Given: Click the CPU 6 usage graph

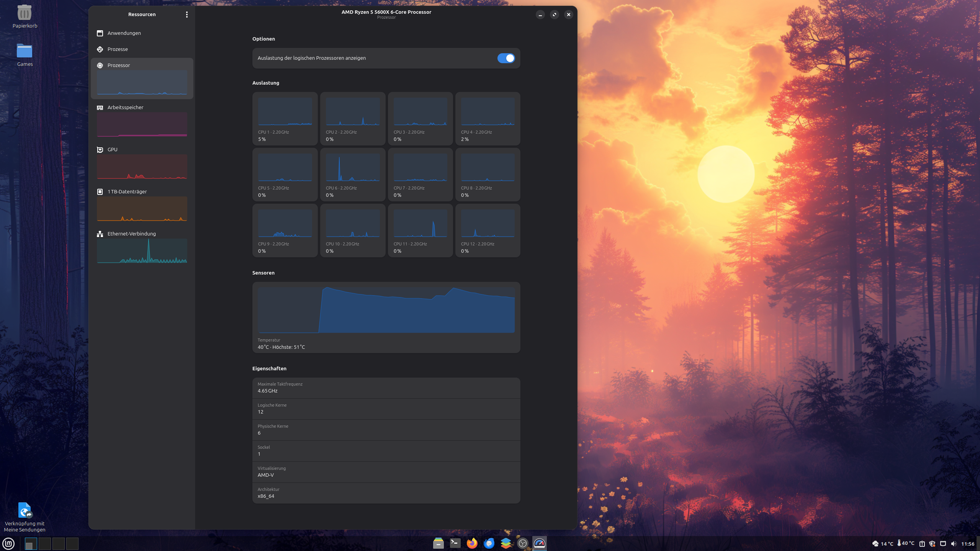Looking at the screenshot, I should (352, 168).
